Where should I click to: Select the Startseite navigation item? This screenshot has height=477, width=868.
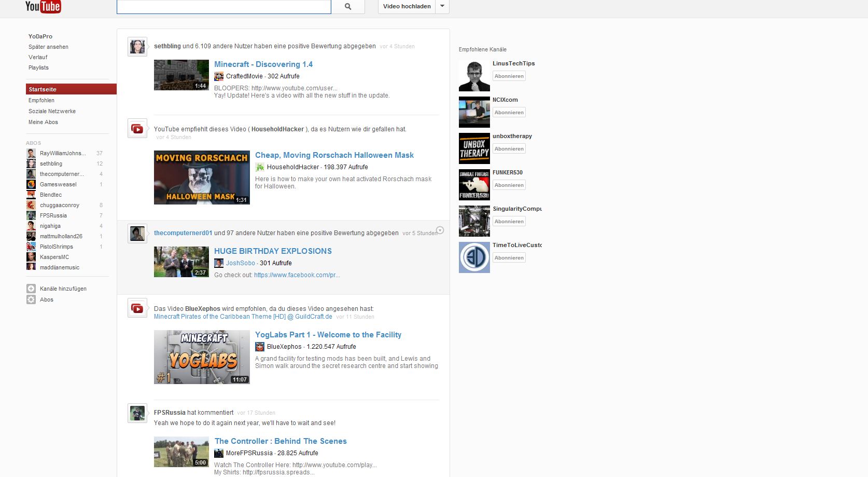[71, 89]
